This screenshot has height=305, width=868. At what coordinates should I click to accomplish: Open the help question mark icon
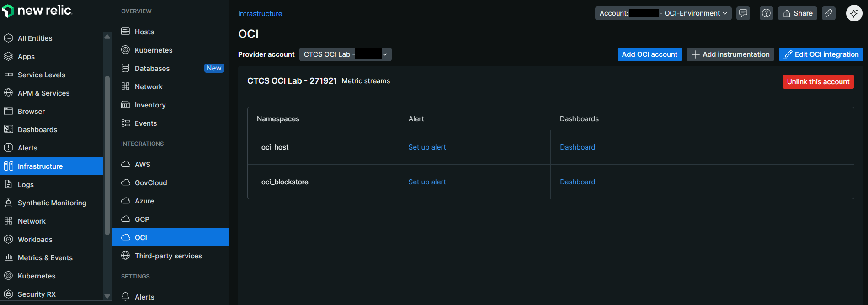766,13
